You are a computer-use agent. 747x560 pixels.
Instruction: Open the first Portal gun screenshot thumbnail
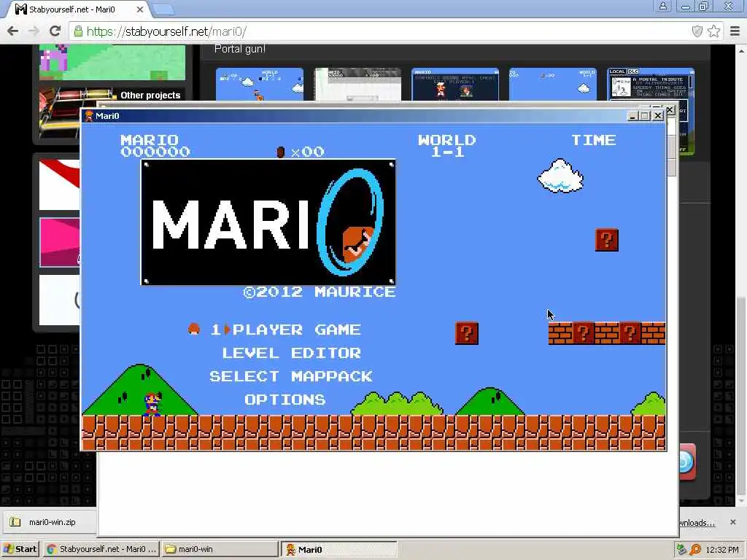coord(260,85)
